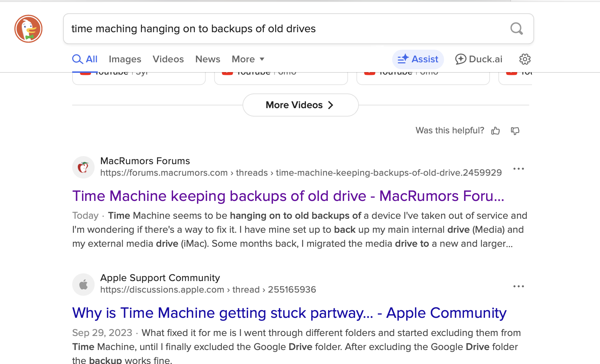
Task: Click the MacRumors Forums favicon
Action: 83,167
